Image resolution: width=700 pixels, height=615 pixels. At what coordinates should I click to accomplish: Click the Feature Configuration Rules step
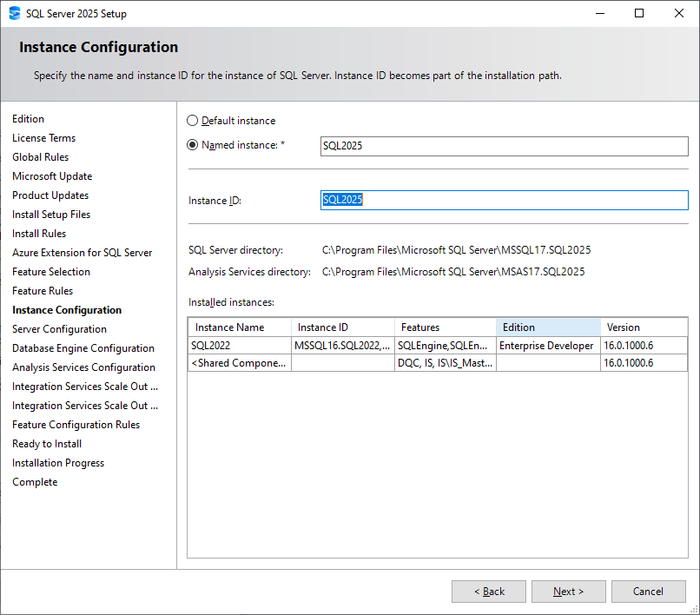click(x=76, y=425)
